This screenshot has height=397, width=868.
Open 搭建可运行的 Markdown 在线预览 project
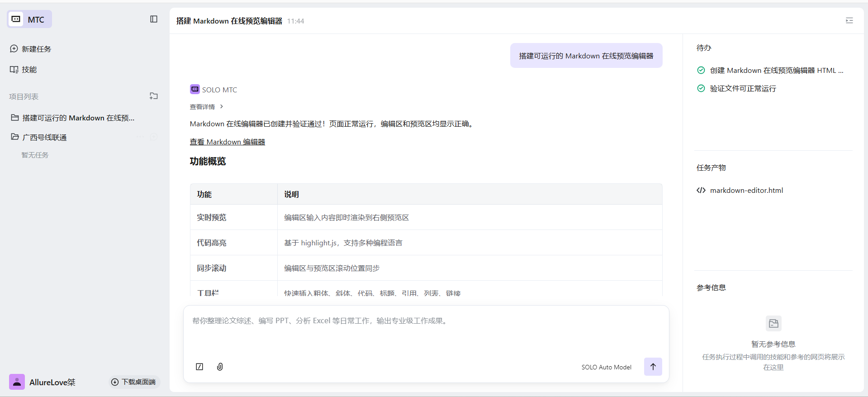[x=78, y=118]
